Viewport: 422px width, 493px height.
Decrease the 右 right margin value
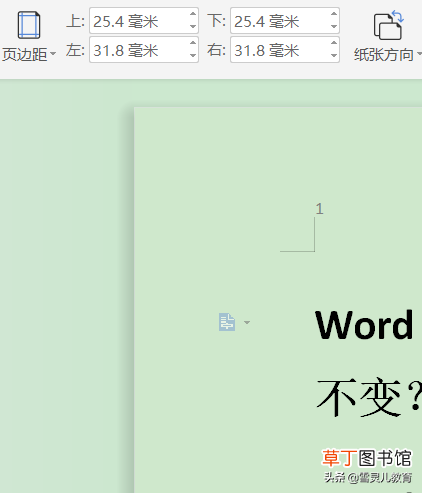click(x=334, y=56)
